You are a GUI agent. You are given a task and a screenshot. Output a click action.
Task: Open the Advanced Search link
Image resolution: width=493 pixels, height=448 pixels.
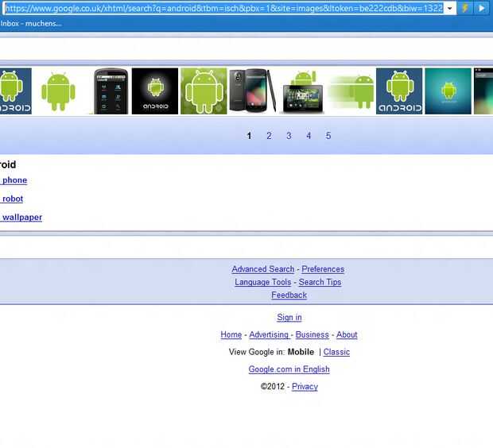point(263,269)
